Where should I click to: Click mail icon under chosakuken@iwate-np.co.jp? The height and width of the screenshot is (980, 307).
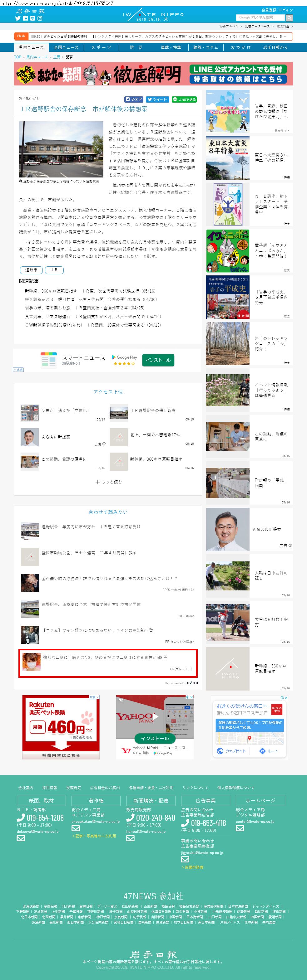coord(76,828)
